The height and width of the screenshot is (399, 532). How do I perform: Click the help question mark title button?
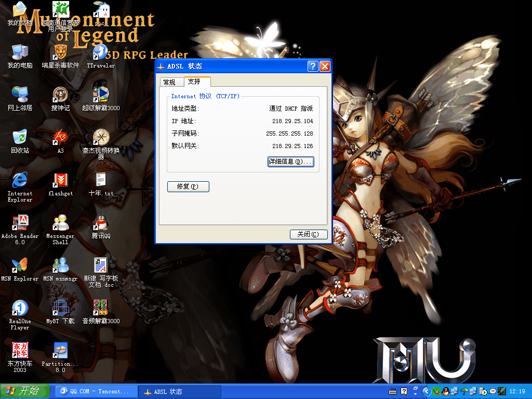coord(313,66)
